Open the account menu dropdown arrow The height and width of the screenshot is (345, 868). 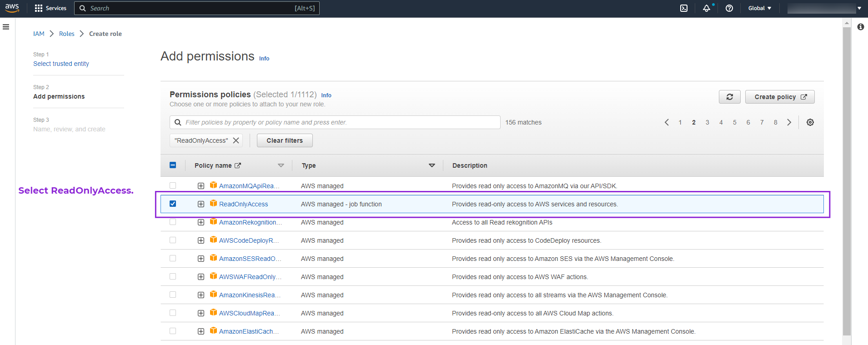click(859, 8)
